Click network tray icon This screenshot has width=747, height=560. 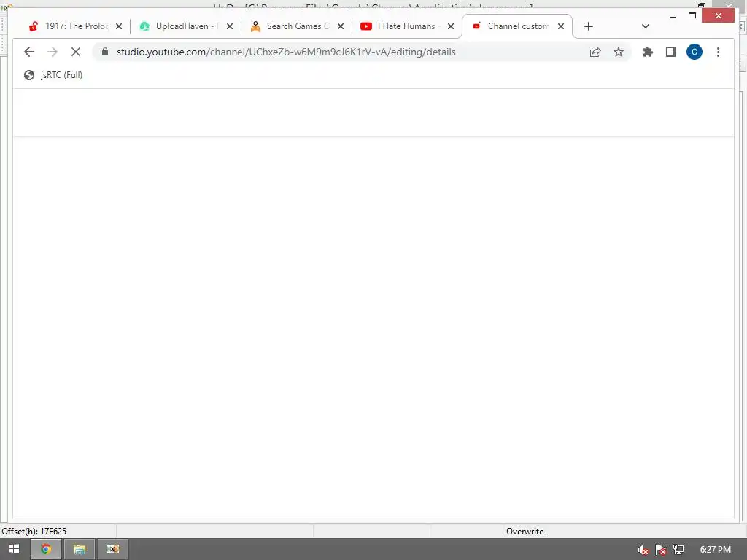point(678,550)
